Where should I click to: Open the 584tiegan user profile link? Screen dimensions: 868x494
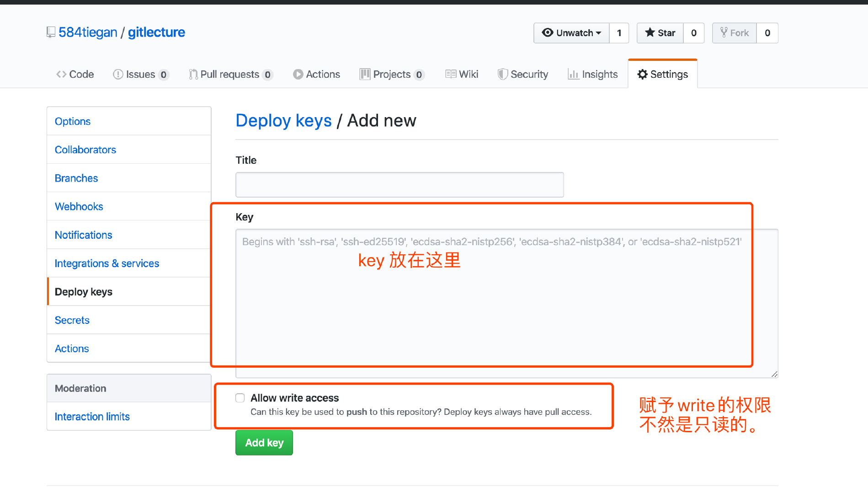point(88,32)
